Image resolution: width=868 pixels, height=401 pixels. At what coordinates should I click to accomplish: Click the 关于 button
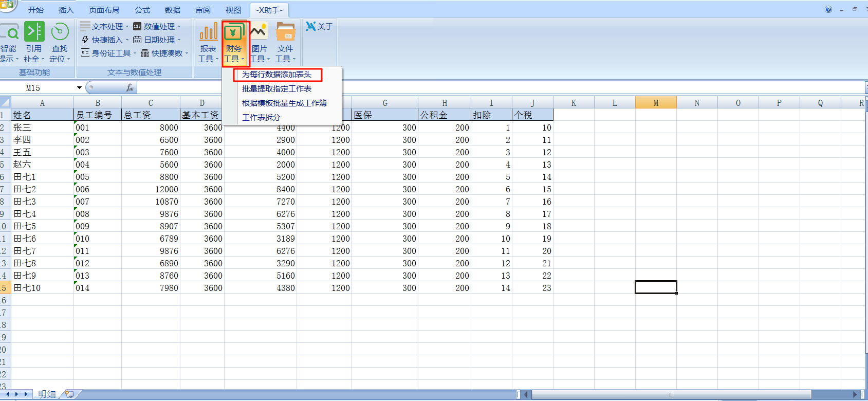click(320, 26)
